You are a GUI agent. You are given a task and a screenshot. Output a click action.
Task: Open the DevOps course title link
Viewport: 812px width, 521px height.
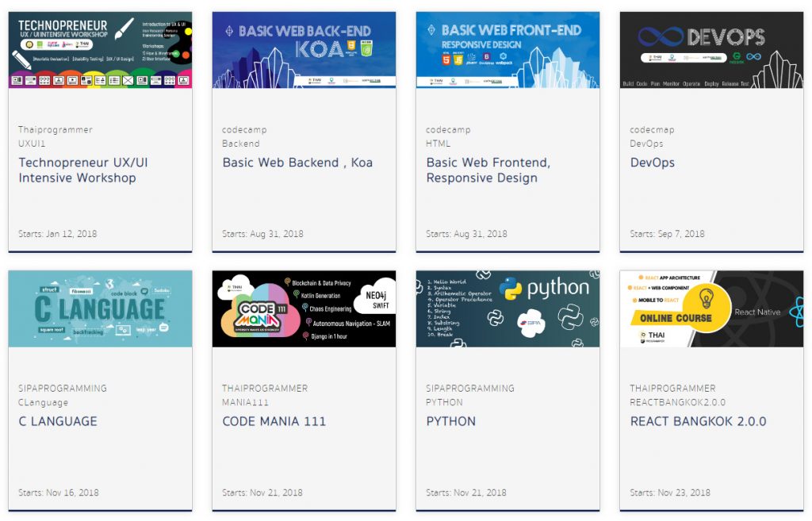[x=653, y=163]
